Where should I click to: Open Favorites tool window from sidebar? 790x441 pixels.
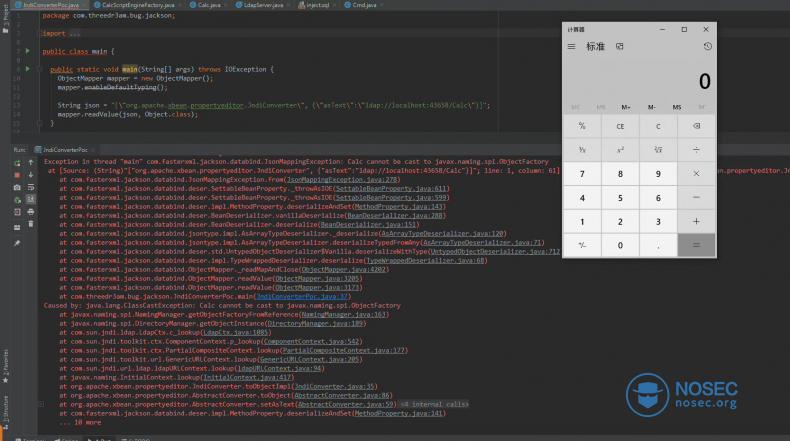[x=6, y=366]
